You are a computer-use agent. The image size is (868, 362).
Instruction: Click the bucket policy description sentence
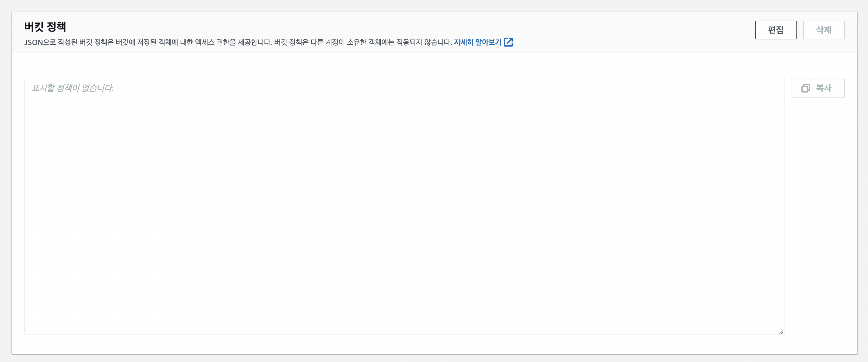pyautogui.click(x=236, y=43)
